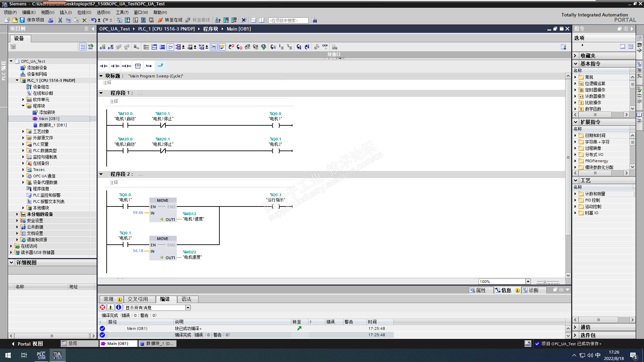Viewport: 644px width, 362px height.
Task: Toggle the warnings filter in compile panel
Action: [110, 307]
